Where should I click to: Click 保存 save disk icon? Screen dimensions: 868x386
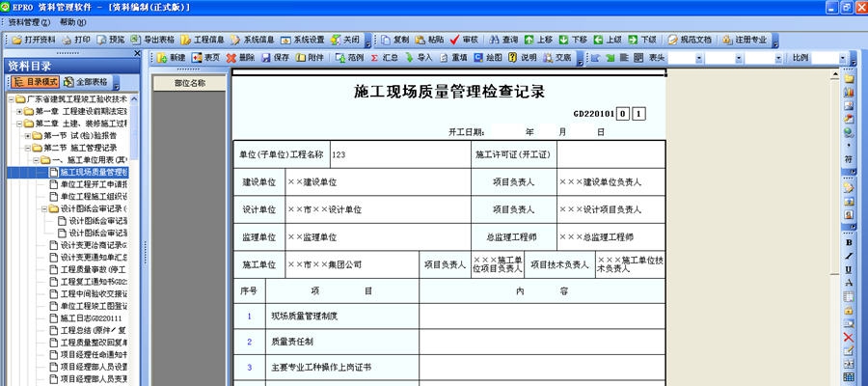(x=275, y=58)
